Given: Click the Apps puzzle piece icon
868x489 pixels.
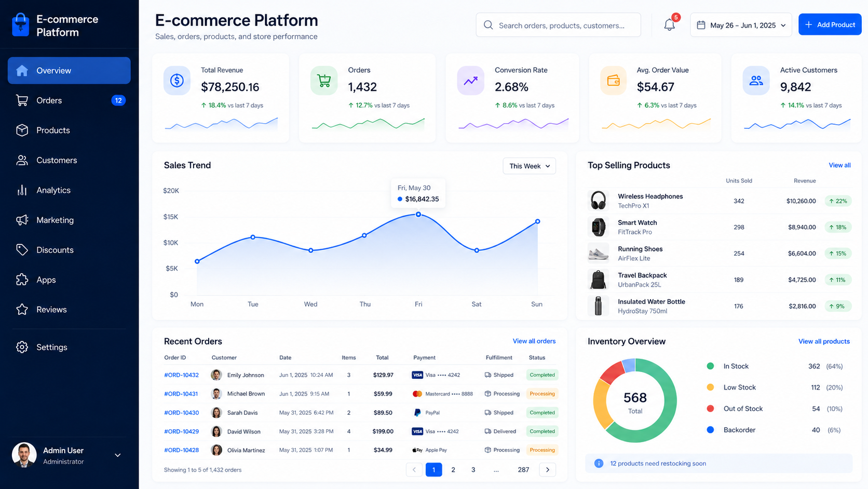Looking at the screenshot, I should click(x=22, y=280).
